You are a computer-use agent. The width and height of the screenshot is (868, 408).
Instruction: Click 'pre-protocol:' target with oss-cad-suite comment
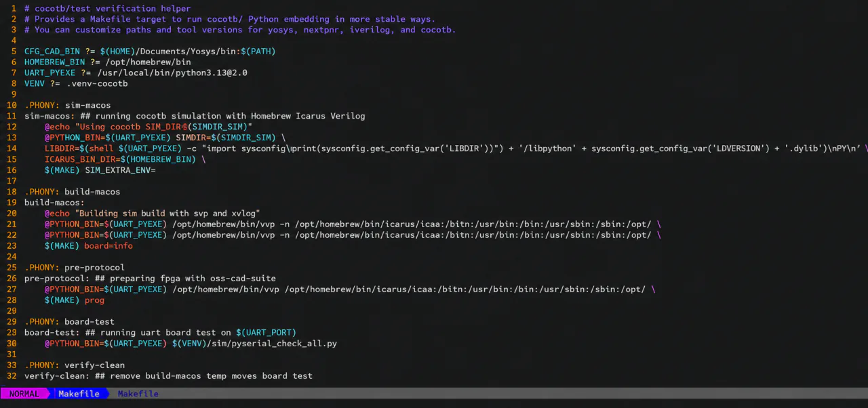click(150, 279)
